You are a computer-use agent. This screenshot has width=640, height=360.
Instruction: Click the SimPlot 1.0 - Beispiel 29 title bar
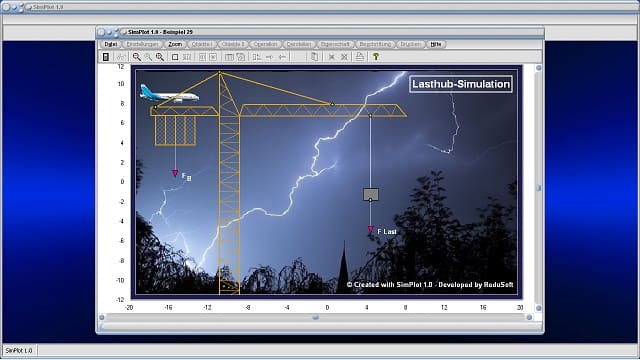(x=320, y=32)
